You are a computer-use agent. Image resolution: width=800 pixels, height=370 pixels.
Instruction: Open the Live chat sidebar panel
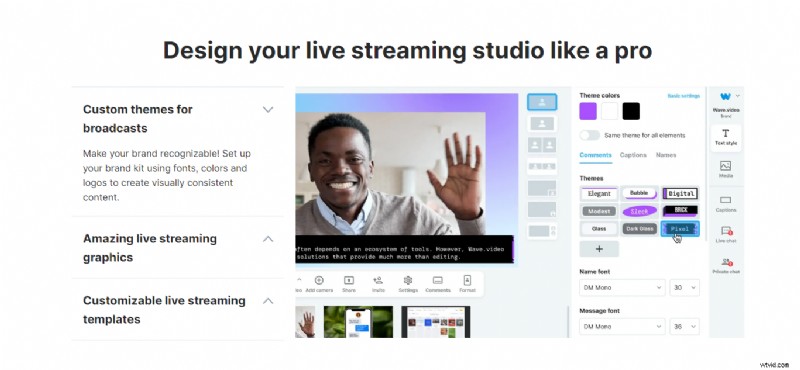[x=726, y=235]
